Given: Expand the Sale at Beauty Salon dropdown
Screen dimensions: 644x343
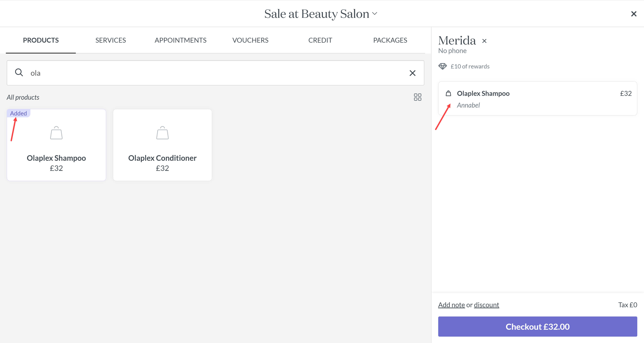Looking at the screenshot, I should (374, 14).
